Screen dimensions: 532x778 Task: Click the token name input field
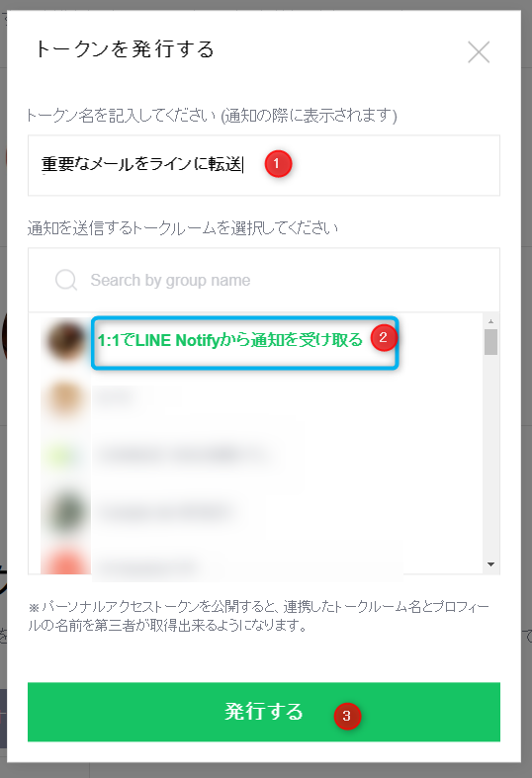(263, 165)
